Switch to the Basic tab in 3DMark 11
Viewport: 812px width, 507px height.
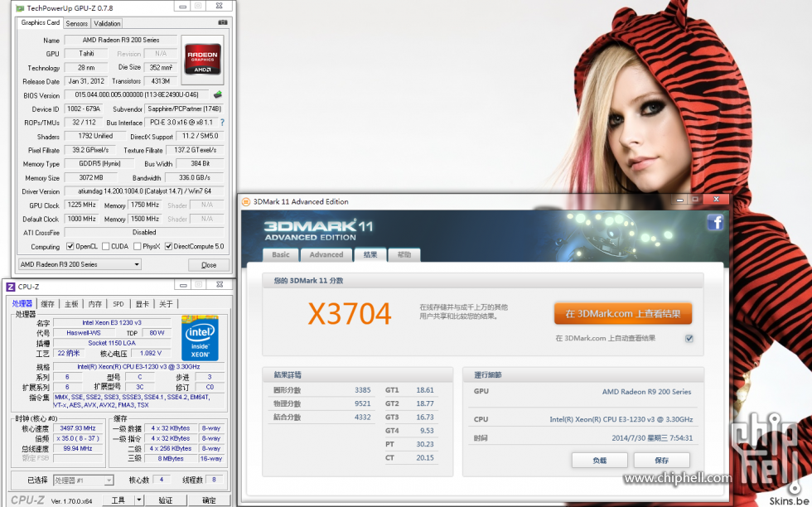[x=281, y=255]
